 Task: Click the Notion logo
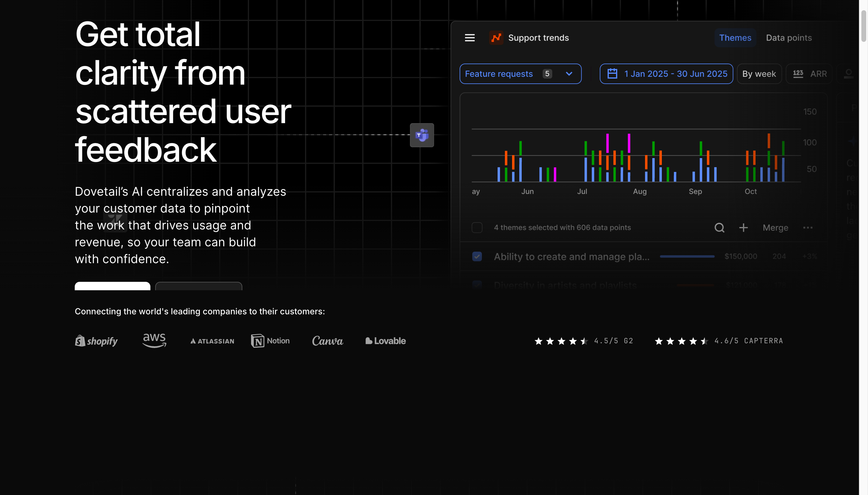(x=270, y=341)
